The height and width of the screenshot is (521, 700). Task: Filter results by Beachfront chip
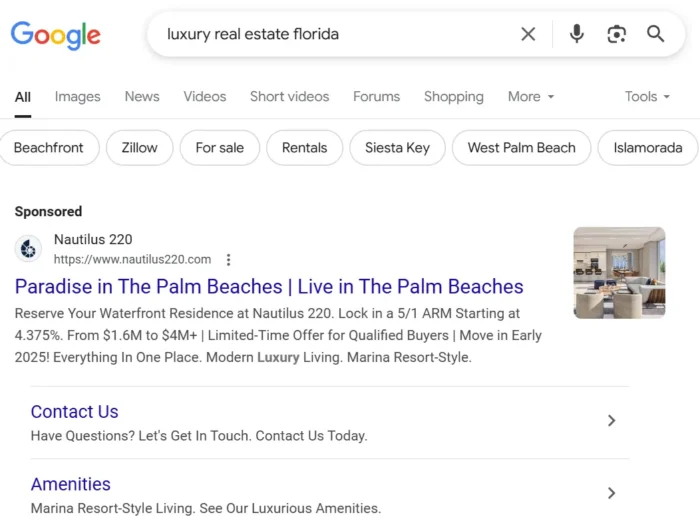pyautogui.click(x=49, y=148)
